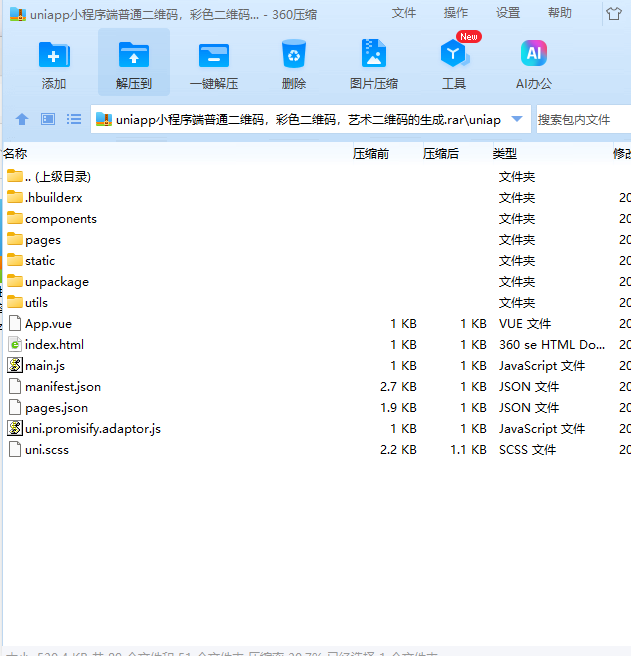Open the 帮助 menu
This screenshot has height=656, width=631.
coord(560,13)
